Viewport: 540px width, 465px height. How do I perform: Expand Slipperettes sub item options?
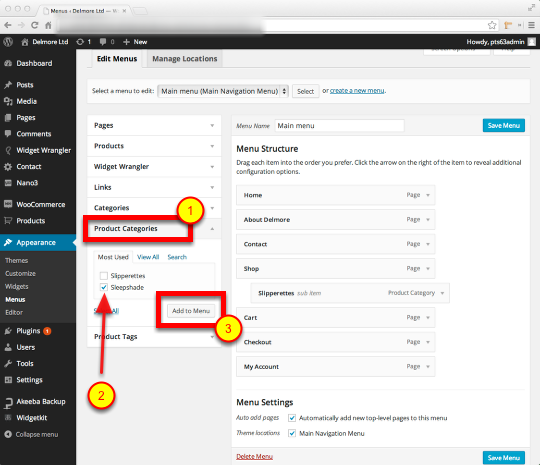click(443, 293)
